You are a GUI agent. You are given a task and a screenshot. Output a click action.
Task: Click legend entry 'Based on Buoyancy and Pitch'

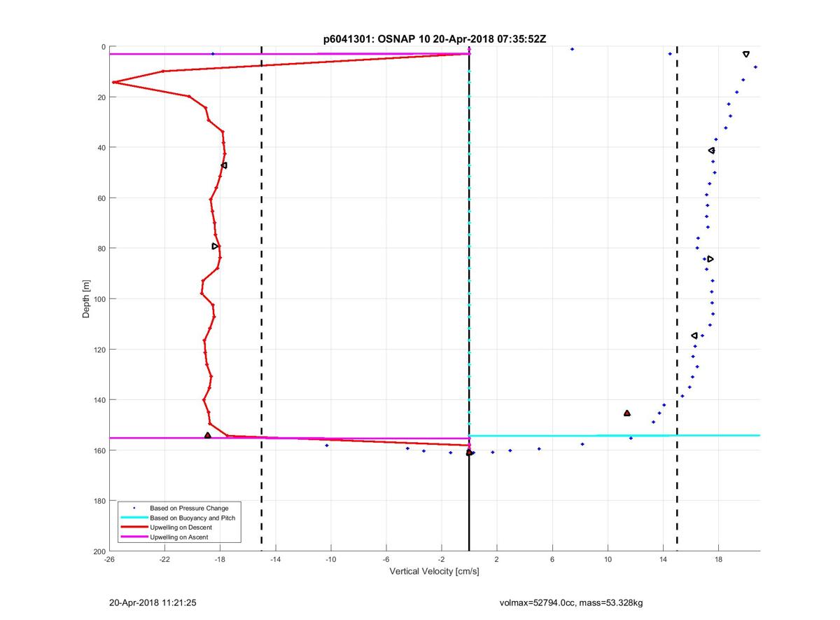(x=192, y=518)
